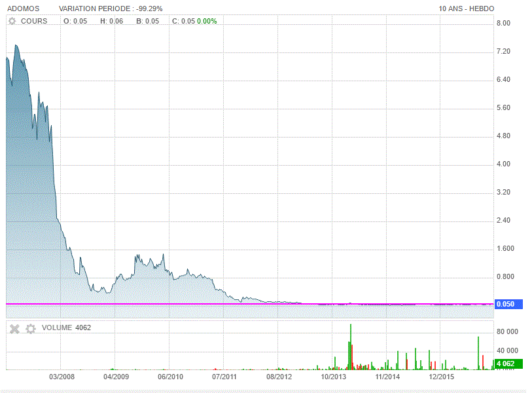Click the 2.40 price axis label
The image size is (532, 393).
point(503,221)
